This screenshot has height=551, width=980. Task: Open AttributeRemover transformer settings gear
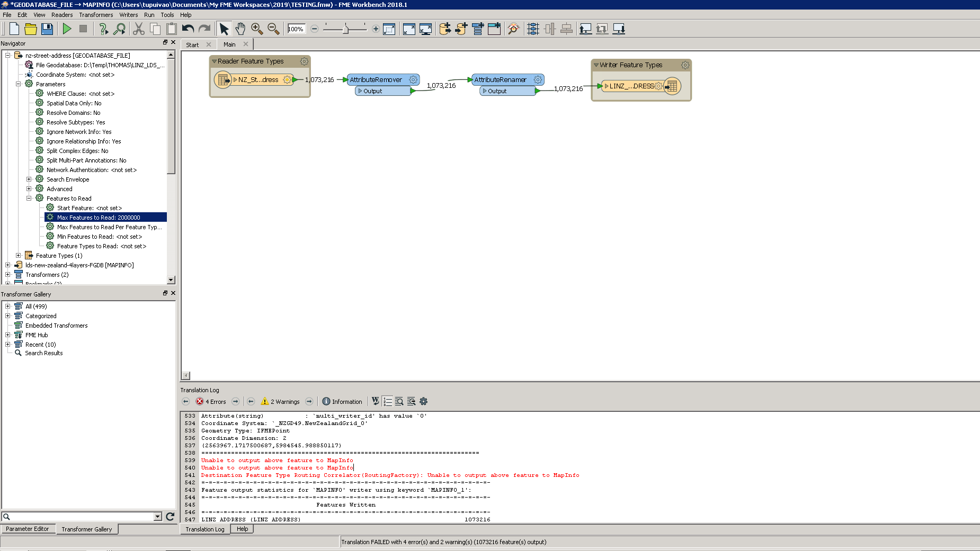(413, 79)
